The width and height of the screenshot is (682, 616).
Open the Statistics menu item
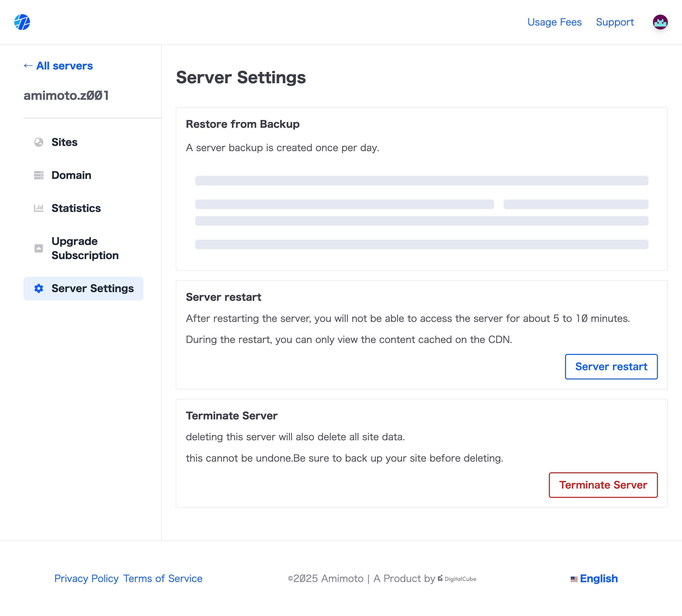[x=76, y=208]
